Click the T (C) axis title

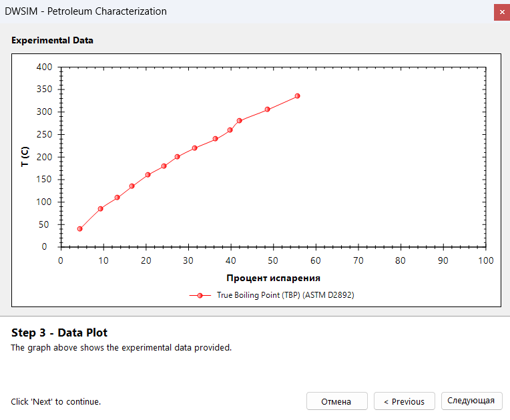(x=25, y=156)
